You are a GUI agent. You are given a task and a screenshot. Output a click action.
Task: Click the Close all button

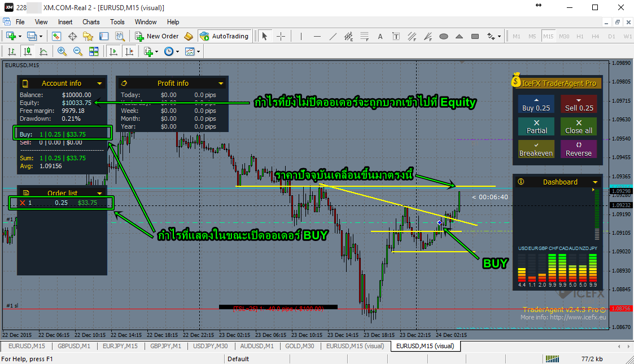pyautogui.click(x=579, y=127)
